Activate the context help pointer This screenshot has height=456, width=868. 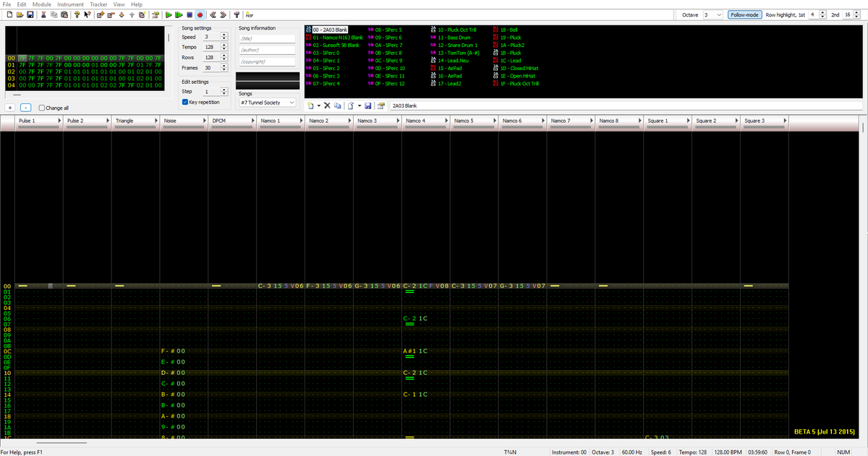(87, 14)
